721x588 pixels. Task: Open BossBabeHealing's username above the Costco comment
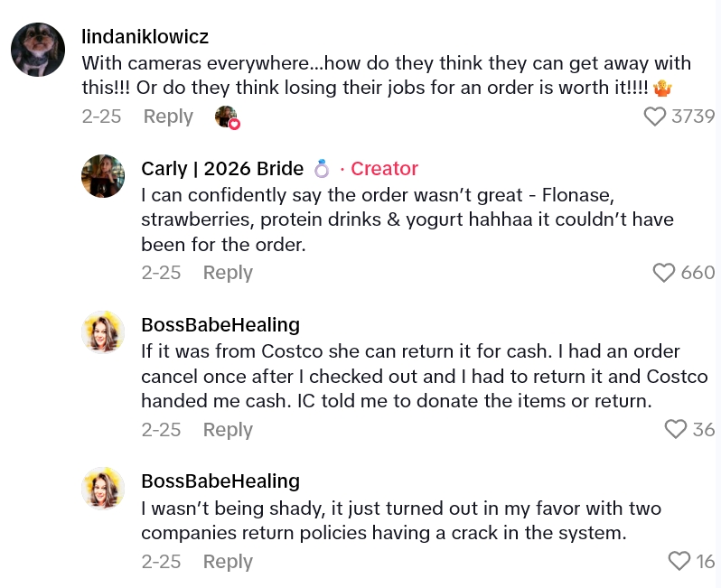pos(220,324)
